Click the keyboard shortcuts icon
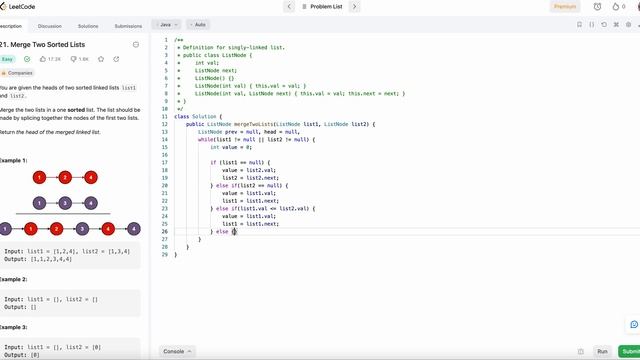 click(x=616, y=24)
